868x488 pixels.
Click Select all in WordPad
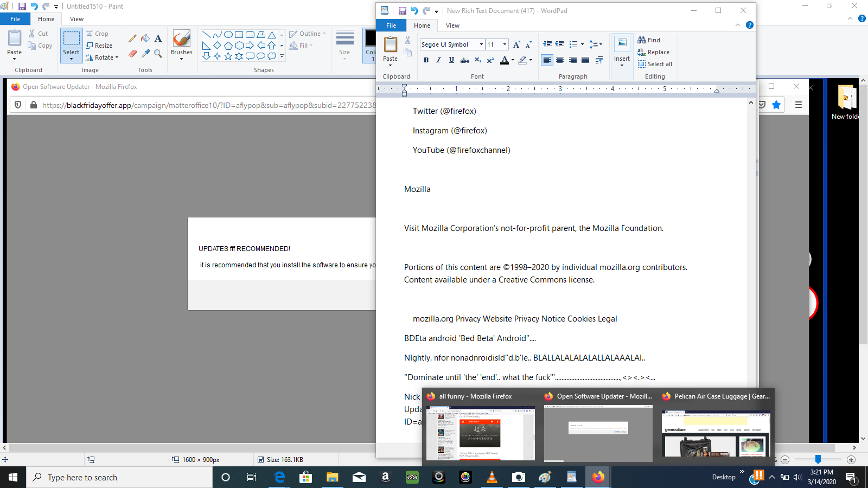pos(655,64)
